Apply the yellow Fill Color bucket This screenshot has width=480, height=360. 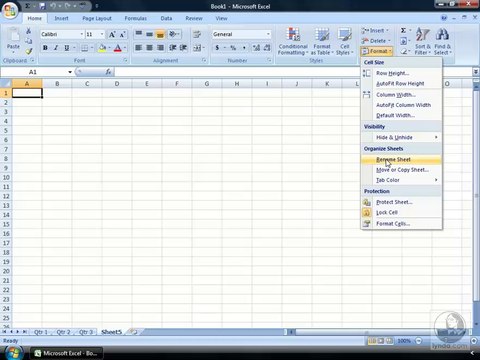(102, 48)
